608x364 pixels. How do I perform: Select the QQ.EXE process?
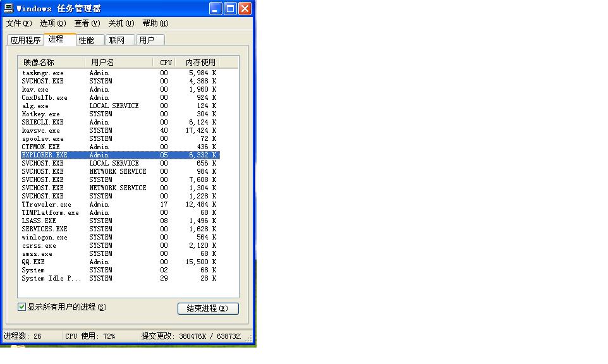[119, 262]
